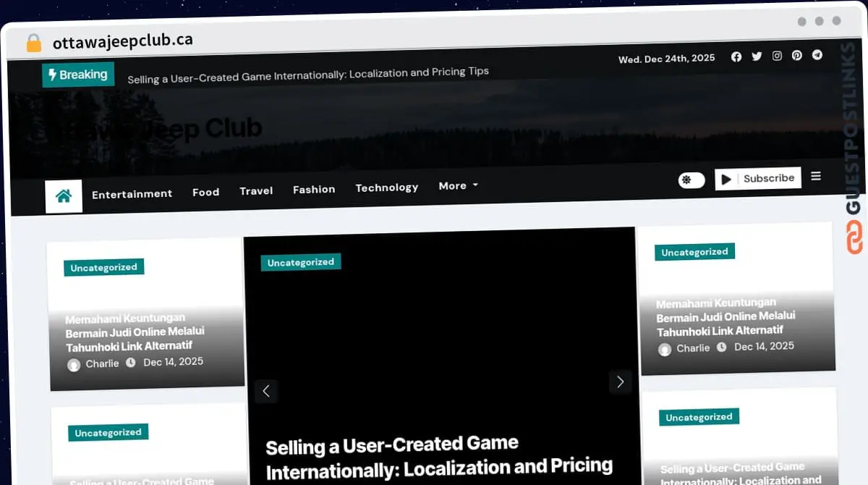Open the Food menu item
Viewport: 868px width, 485px height.
click(x=205, y=192)
